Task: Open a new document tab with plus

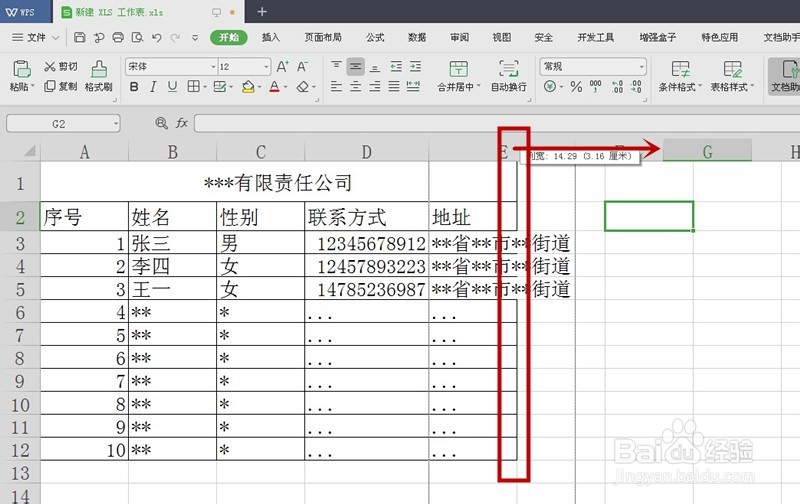Action: click(262, 12)
